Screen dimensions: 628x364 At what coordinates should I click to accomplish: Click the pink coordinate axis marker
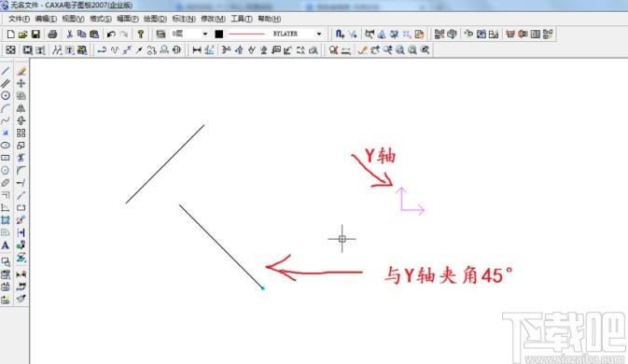tap(410, 201)
